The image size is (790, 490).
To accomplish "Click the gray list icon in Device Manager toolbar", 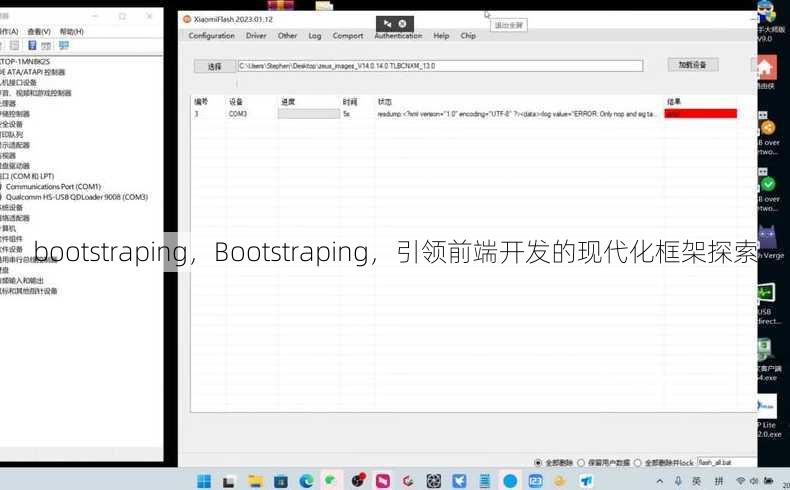I will click(15, 45).
